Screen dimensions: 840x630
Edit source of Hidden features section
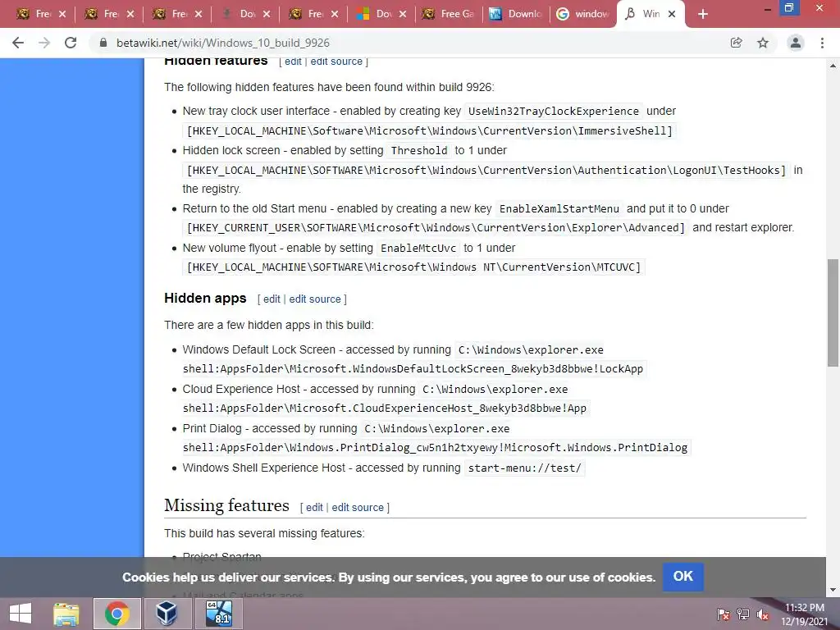(336, 62)
